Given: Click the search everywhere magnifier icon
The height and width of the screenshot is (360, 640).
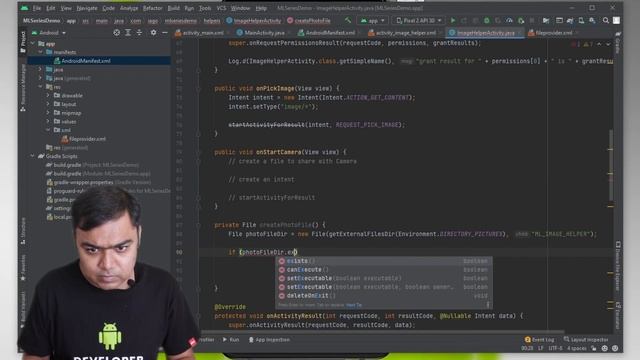Looking at the screenshot, I should 606,20.
